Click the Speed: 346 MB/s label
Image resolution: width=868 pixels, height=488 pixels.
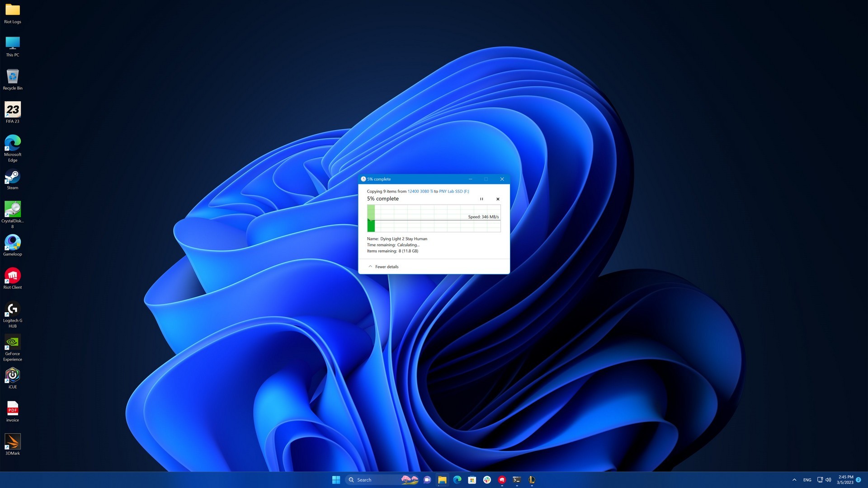(x=483, y=217)
